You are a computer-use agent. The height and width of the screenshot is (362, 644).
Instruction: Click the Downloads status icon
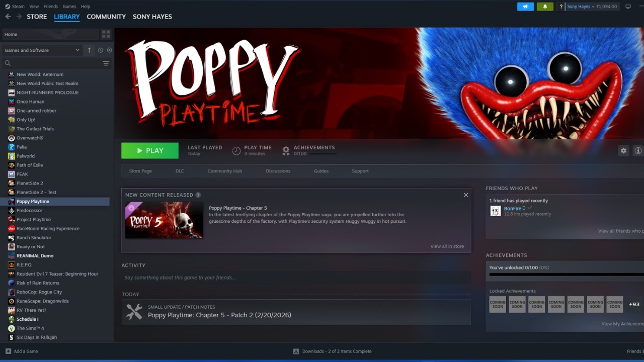pos(296,351)
